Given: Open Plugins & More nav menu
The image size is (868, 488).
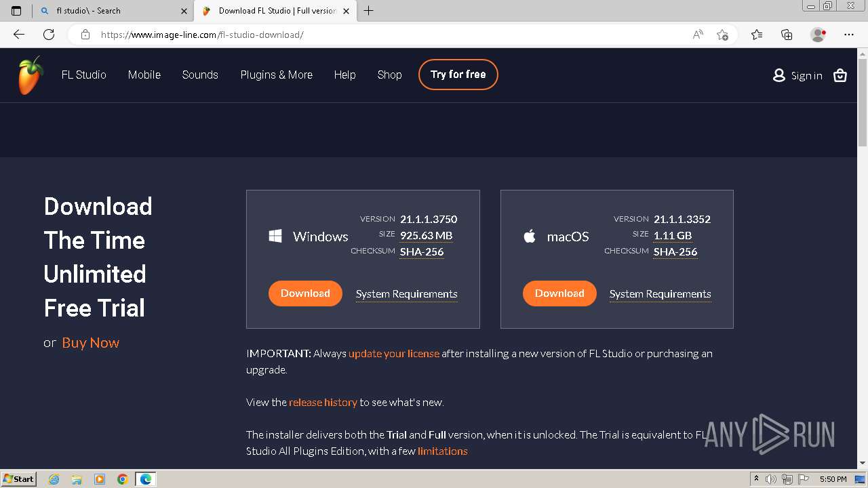Looking at the screenshot, I should [x=277, y=75].
